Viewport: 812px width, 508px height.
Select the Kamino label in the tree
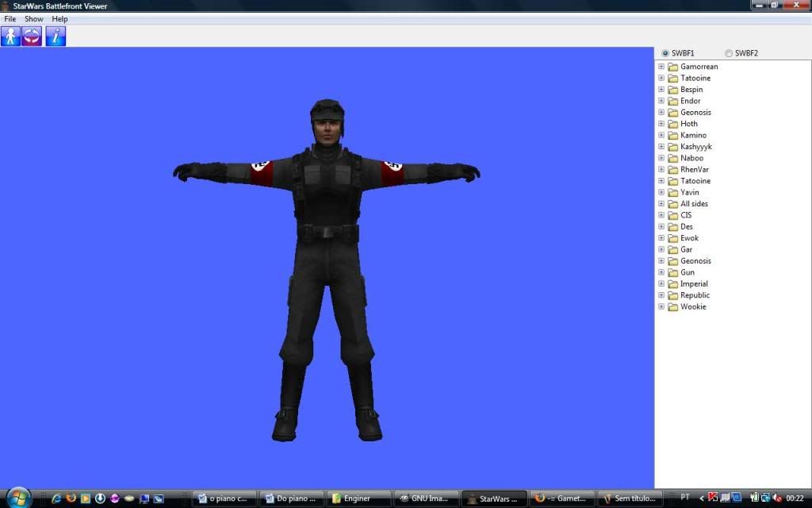click(693, 135)
